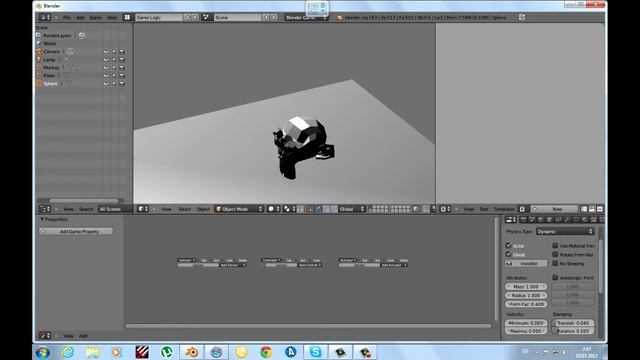
Task: Open Add menu in logic editor header
Action: tap(83, 336)
